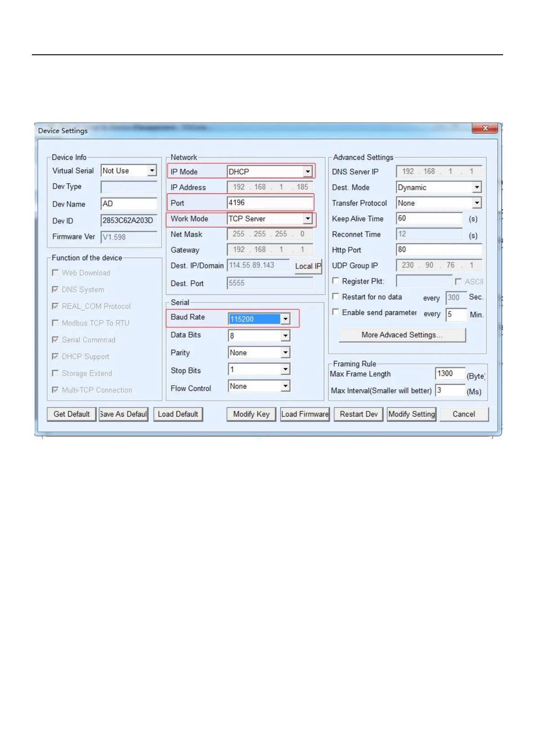Click the UDP Group IP field

click(x=439, y=265)
